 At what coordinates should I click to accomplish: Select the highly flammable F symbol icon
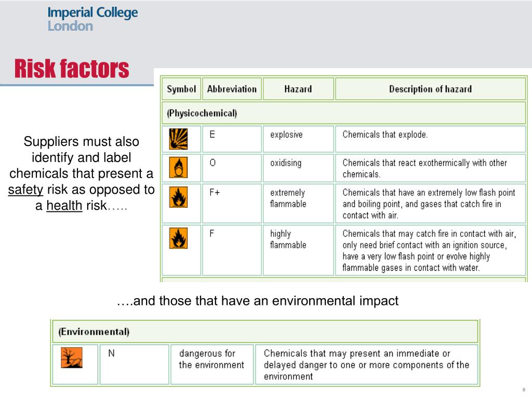click(178, 238)
